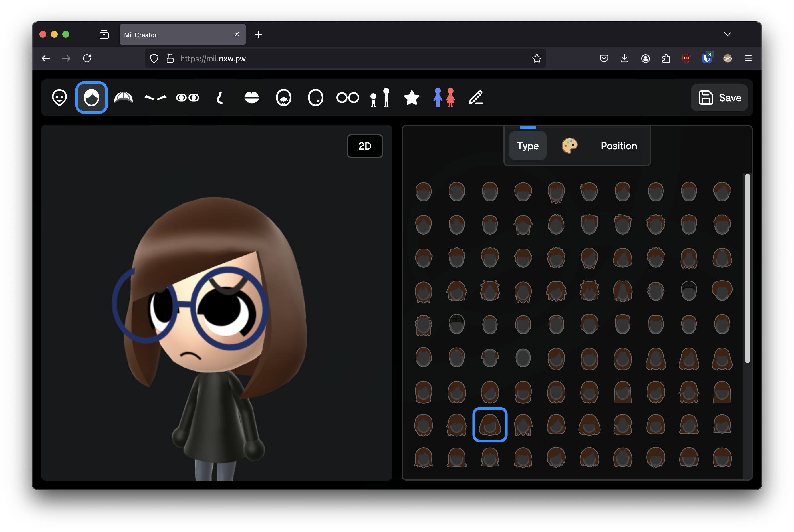Open the face shape category

point(59,98)
